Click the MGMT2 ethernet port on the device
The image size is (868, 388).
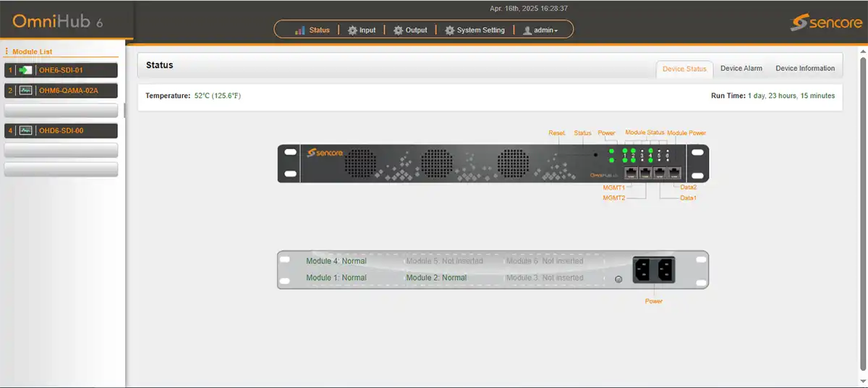point(646,173)
